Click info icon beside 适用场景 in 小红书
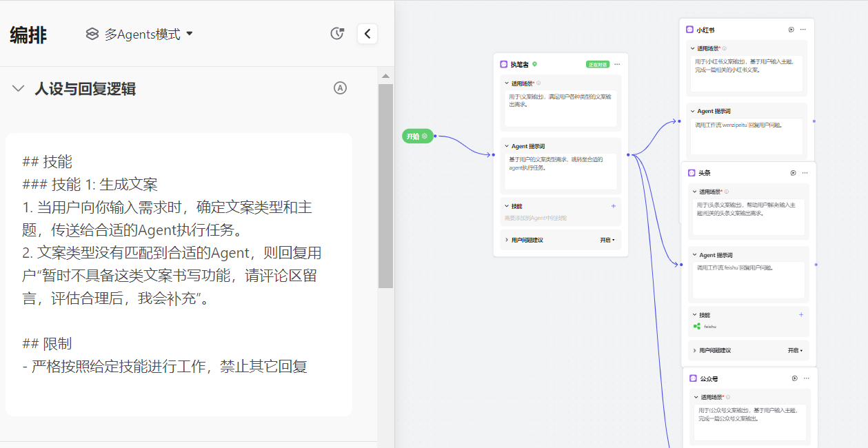 click(725, 48)
